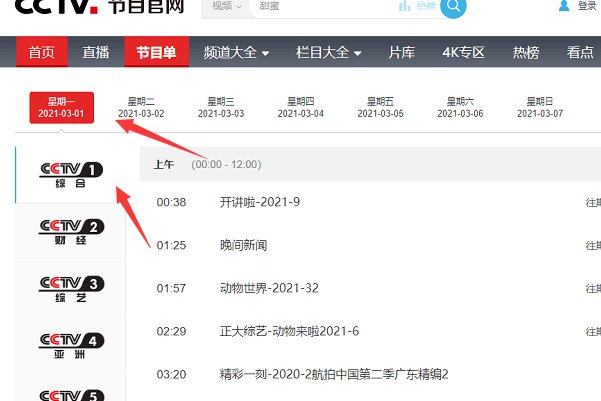Viewport: 601px width, 401px height.
Task: Expand the 频道大全 dropdown menu
Action: pos(236,52)
